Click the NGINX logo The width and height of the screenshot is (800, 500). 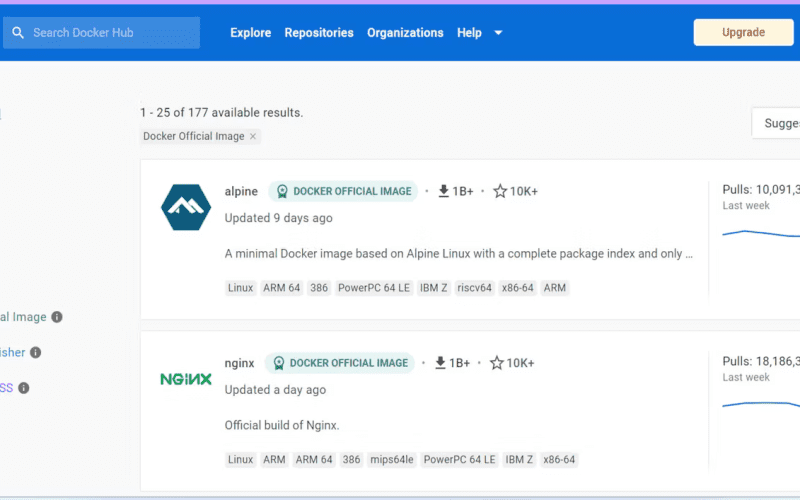186,379
